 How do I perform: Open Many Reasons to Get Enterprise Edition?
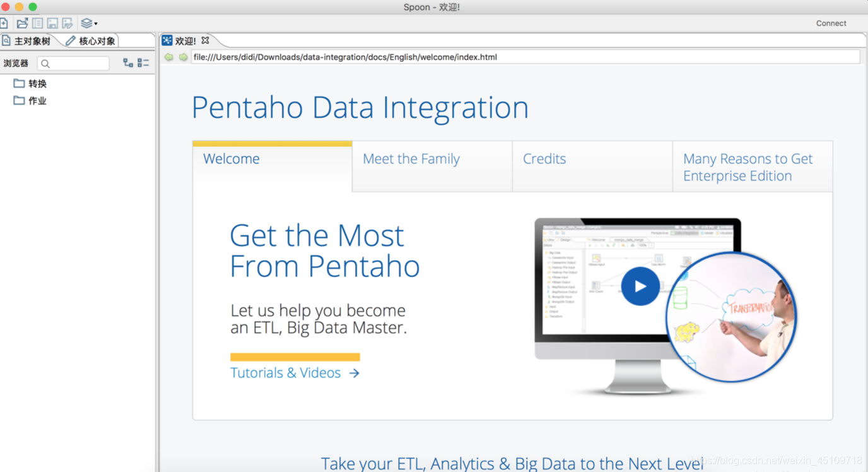[753, 167]
